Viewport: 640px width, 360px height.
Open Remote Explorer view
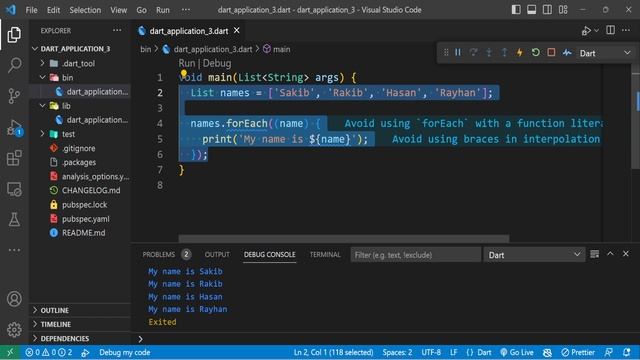point(14,189)
